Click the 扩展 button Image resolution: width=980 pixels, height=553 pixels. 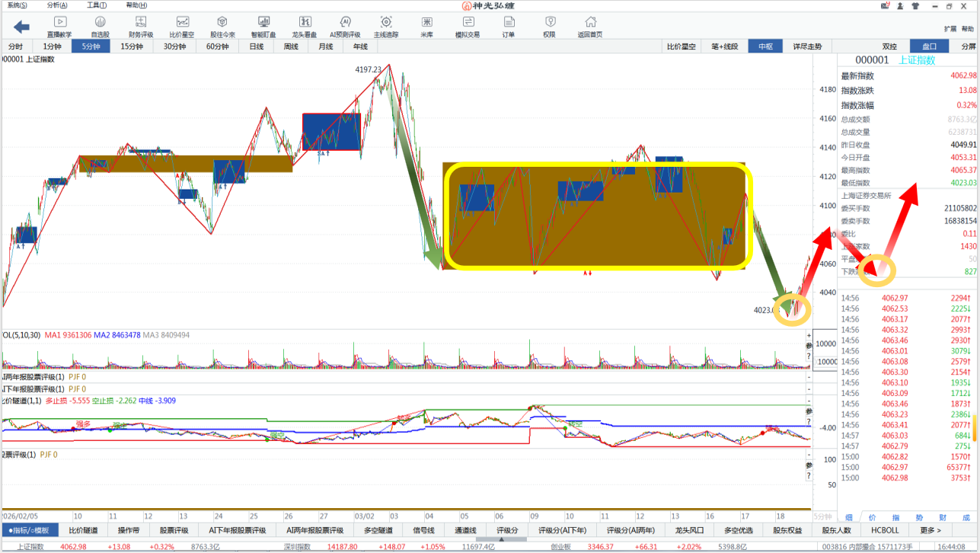(x=950, y=29)
